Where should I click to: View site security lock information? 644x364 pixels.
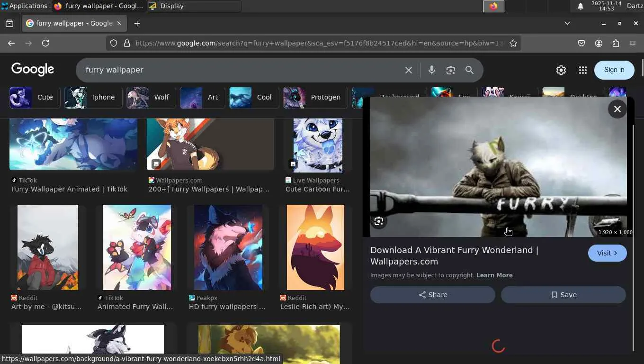[x=127, y=43]
